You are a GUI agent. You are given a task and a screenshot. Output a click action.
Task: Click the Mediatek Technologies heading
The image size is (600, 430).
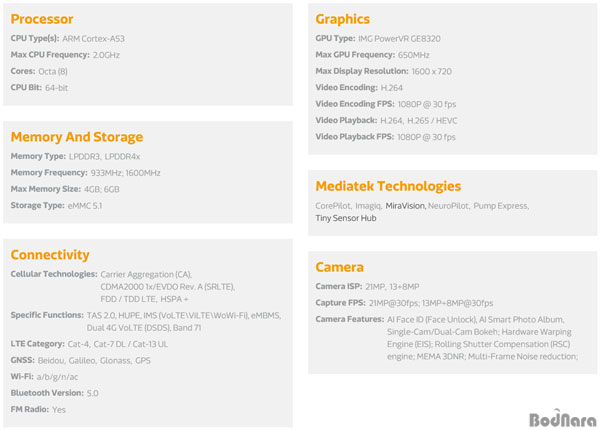(x=388, y=186)
